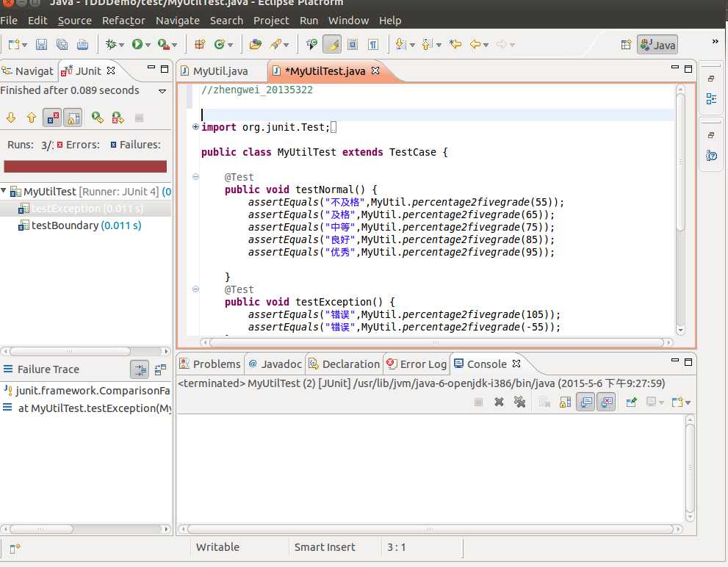Click the Save icon in the main toolbar
This screenshot has width=728, height=567.
41,45
